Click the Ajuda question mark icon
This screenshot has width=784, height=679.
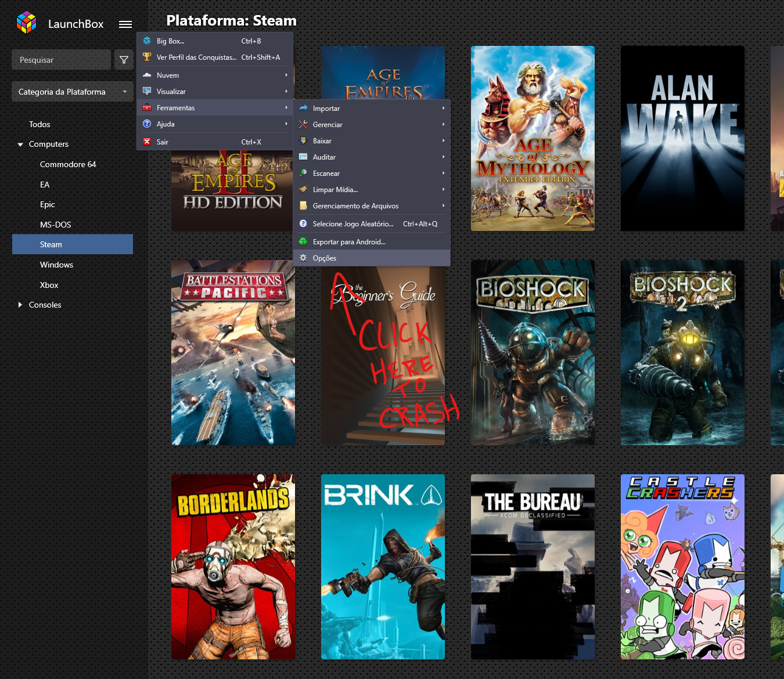coord(147,124)
